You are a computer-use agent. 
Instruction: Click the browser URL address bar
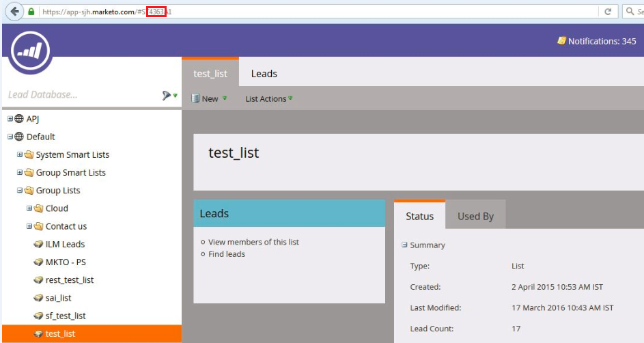point(318,12)
